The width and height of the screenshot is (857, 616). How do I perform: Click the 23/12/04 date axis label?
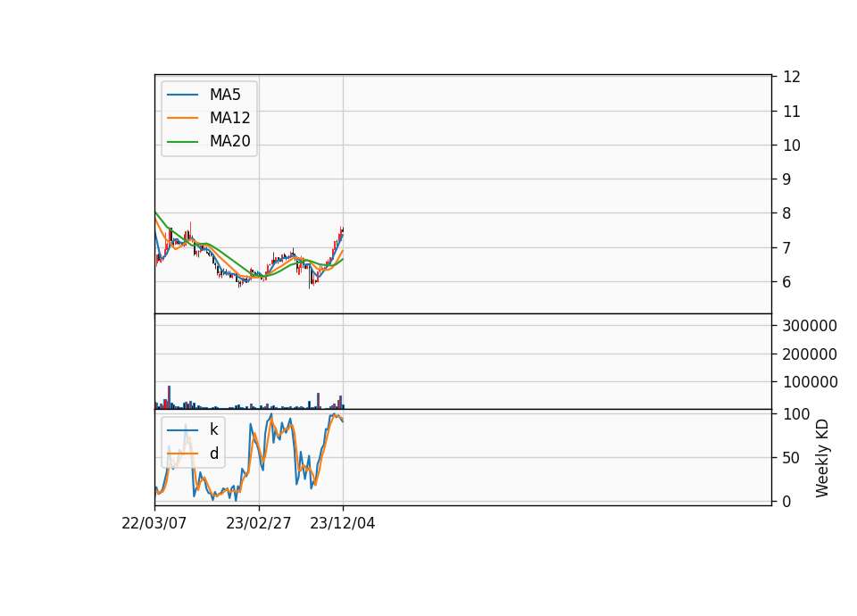[x=343, y=523]
